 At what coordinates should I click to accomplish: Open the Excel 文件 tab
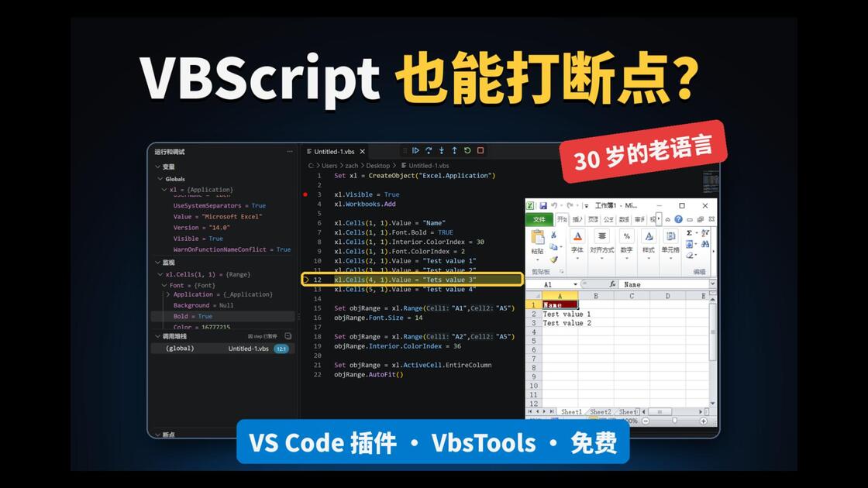coord(539,220)
